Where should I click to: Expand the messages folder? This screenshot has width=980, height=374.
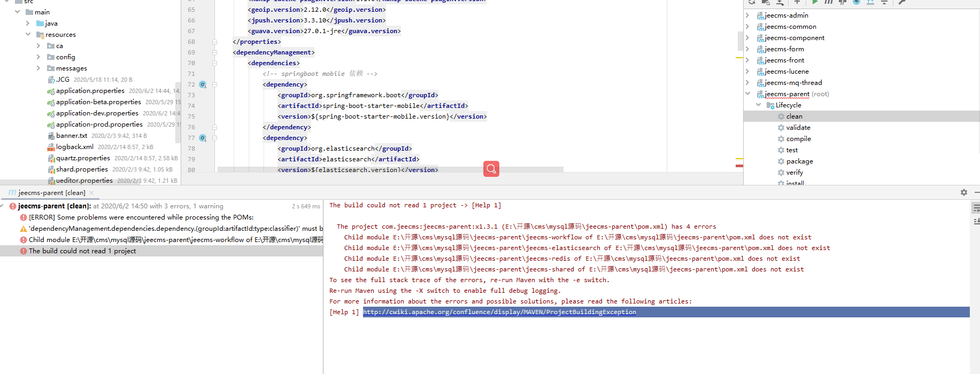pos(38,68)
